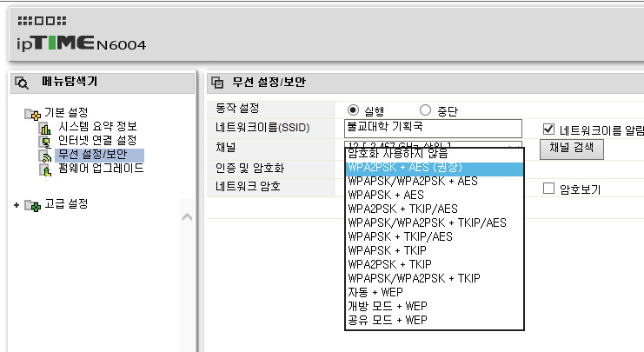Click the 네트워크 암호 label
Image resolution: width=644 pixels, height=352 pixels.
(x=248, y=187)
